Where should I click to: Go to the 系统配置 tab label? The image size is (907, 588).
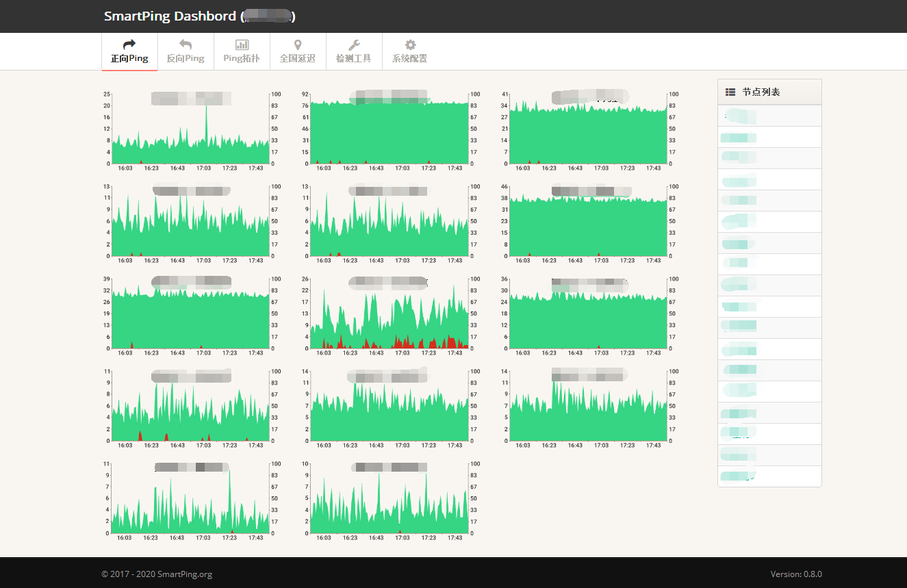[410, 58]
